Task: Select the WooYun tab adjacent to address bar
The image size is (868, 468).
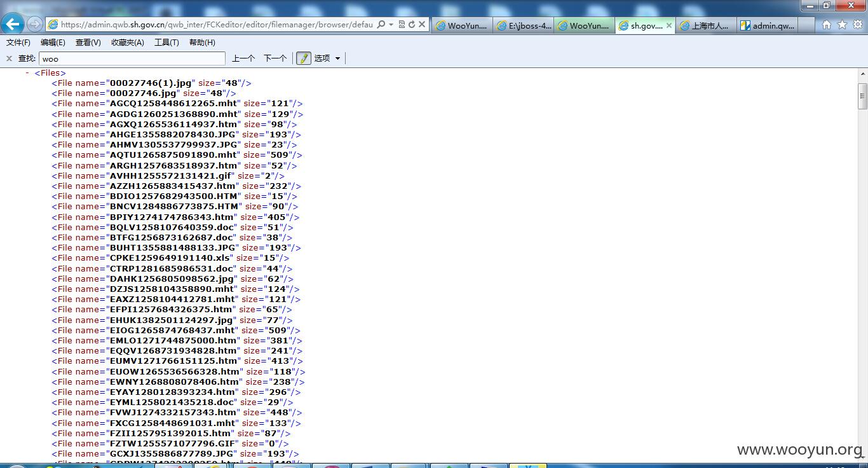Action: coord(463,25)
